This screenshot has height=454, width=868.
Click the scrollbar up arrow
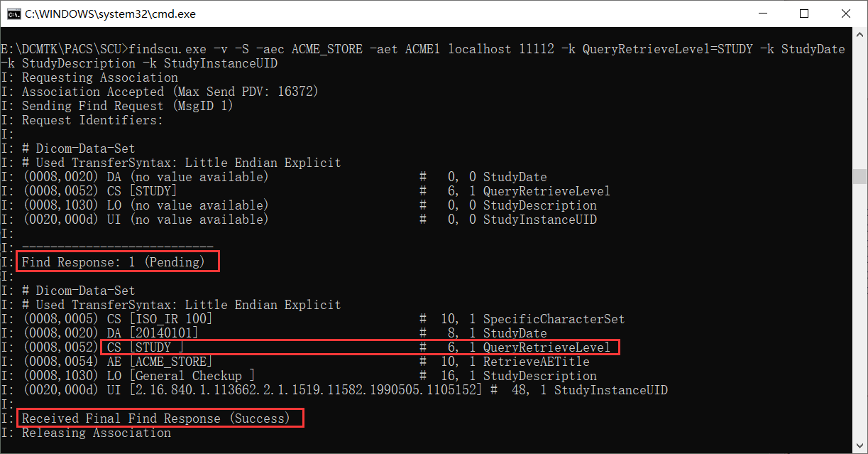[x=860, y=33]
